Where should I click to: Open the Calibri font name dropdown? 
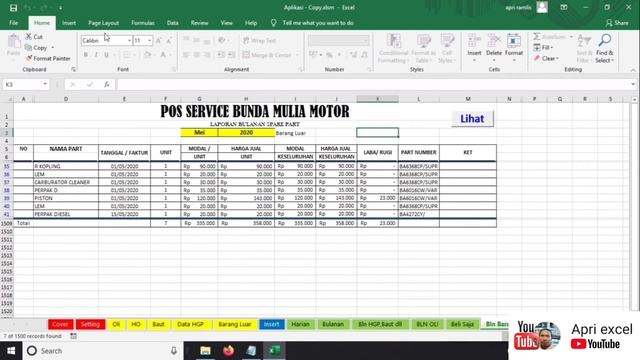click(x=129, y=40)
